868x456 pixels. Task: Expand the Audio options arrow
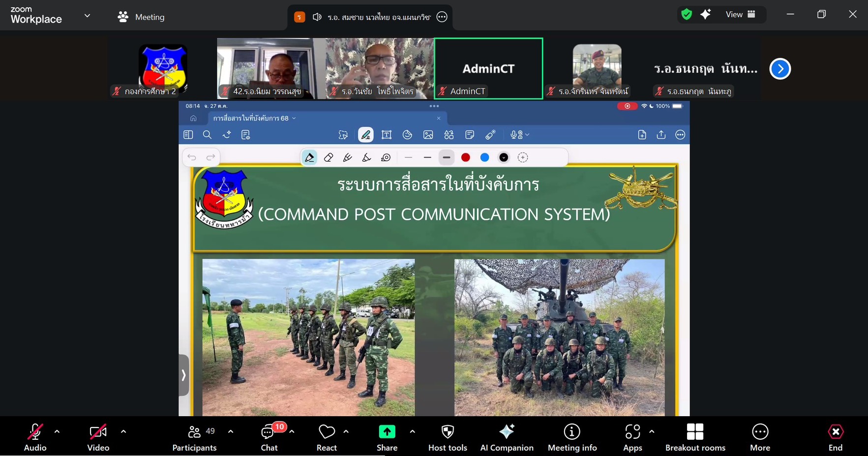(x=57, y=431)
